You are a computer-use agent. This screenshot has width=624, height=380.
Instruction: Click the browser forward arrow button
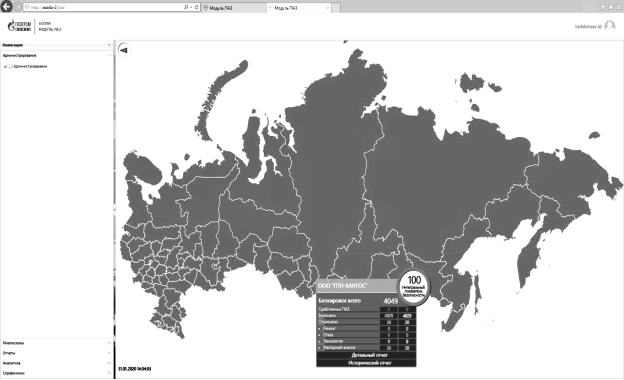[x=18, y=7]
